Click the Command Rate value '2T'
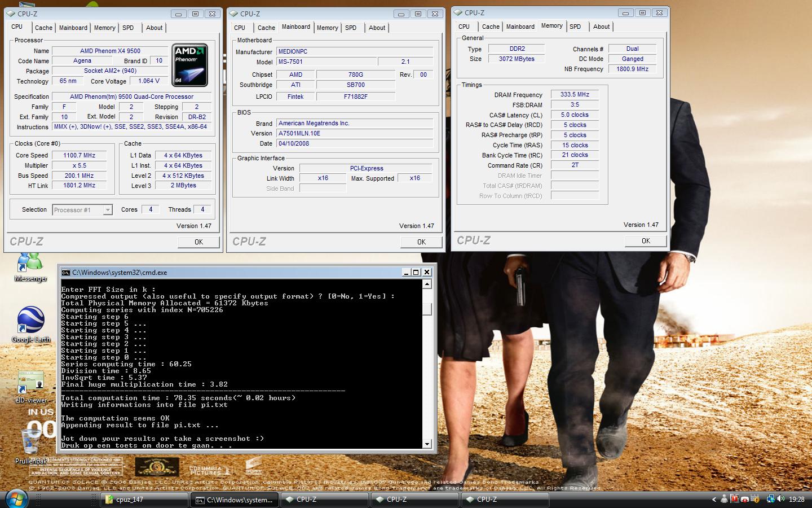This screenshot has width=812, height=508. 575,165
